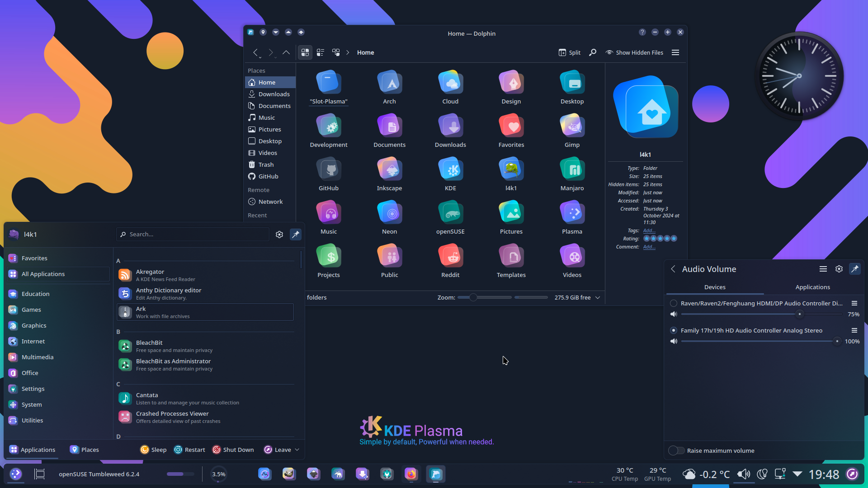Switch Dolphin to details tree view mode
Image resolution: width=868 pixels, height=488 pixels.
[336, 52]
